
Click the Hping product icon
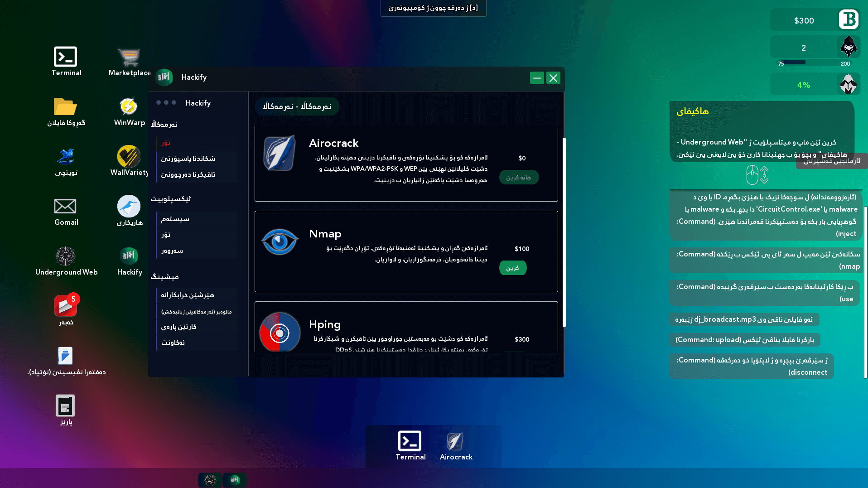(280, 332)
